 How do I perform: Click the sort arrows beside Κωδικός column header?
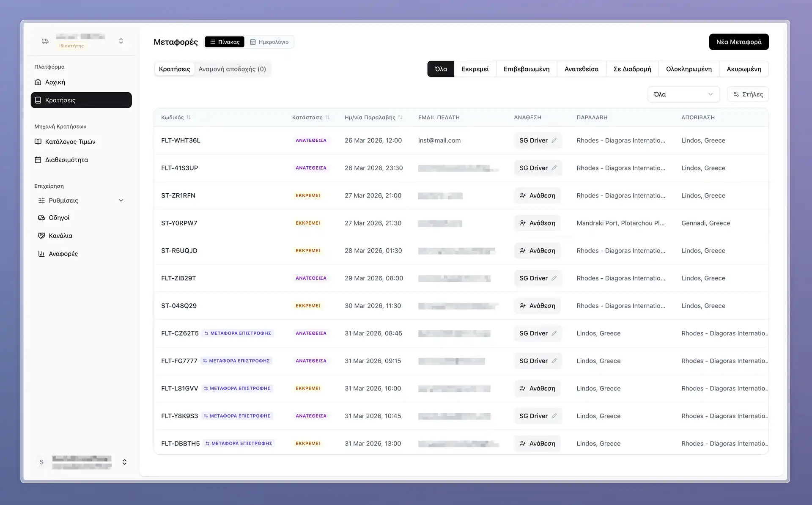coord(189,118)
